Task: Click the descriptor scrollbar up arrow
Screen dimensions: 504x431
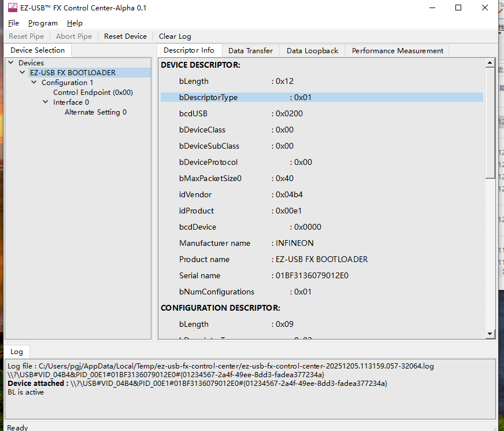Action: pos(490,62)
